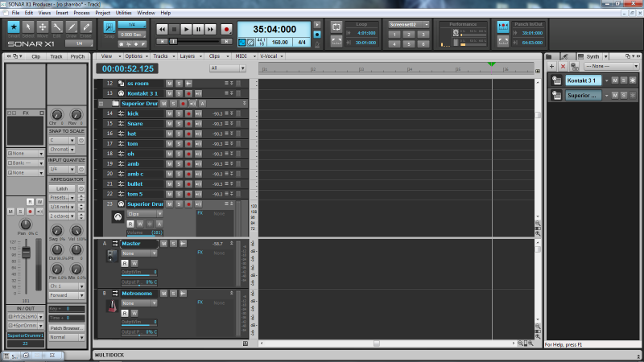The width and height of the screenshot is (644, 362).
Task: Select the Smart tool
Action: click(x=14, y=27)
